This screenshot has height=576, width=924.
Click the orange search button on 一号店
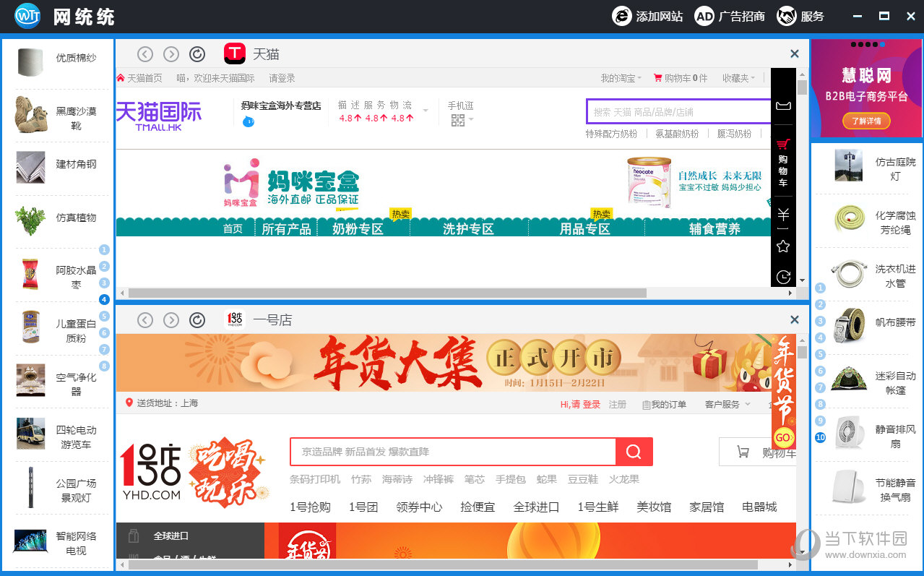(x=634, y=452)
